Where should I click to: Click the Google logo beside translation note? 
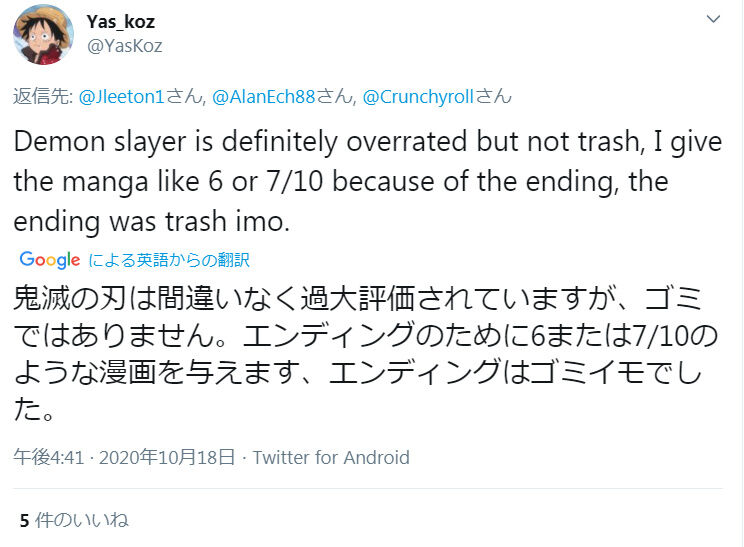[49, 260]
